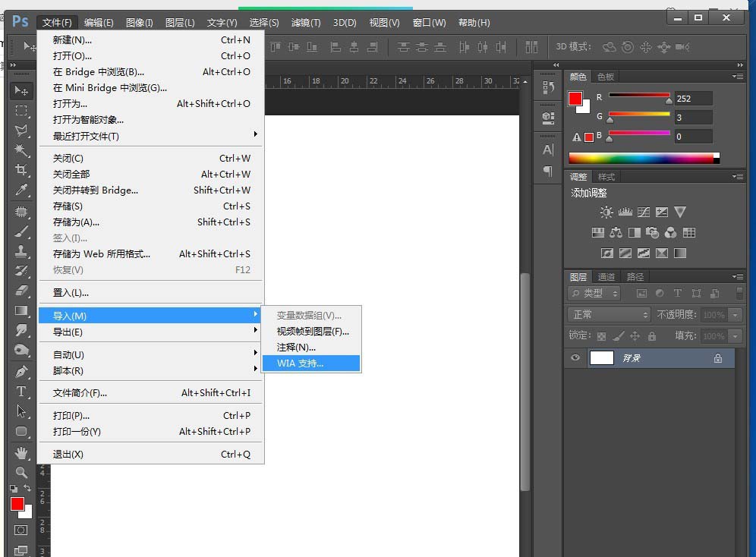Screen dimensions: 756x557
Task: Switch to the 通道 channels tab
Action: click(606, 277)
